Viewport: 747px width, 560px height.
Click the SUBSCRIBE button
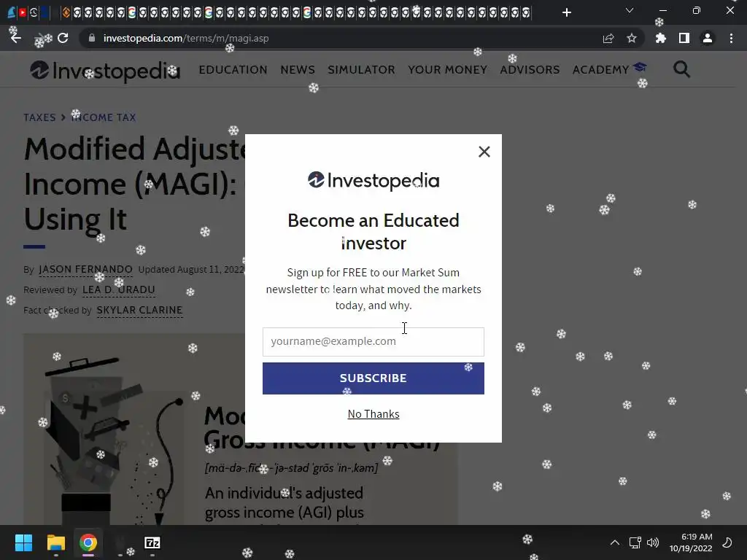point(373,378)
